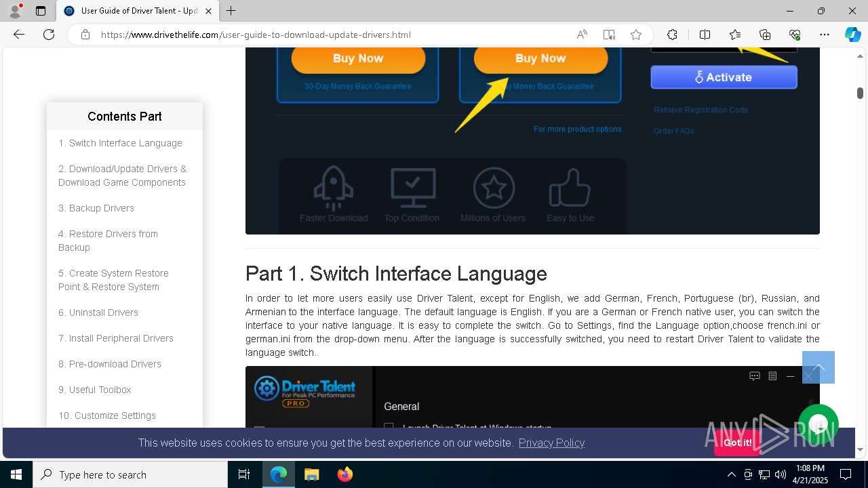Open Read aloud feature
The width and height of the screenshot is (868, 488).
(582, 35)
